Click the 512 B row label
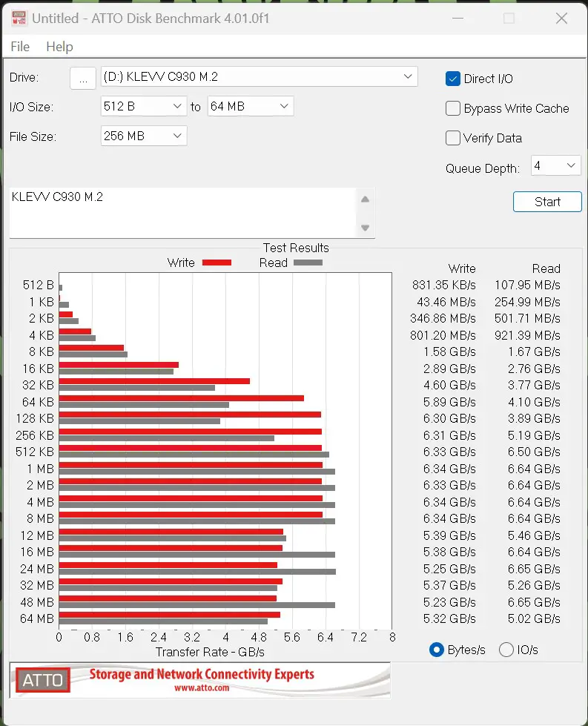 pos(39,286)
